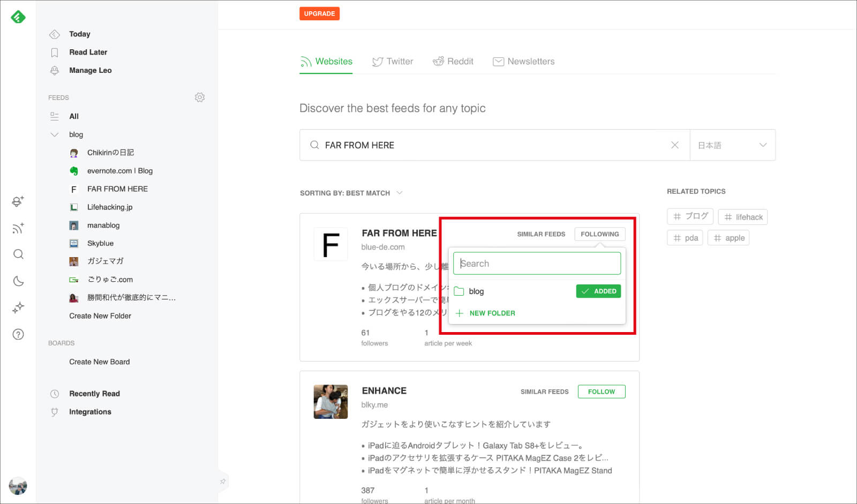Open manablog feed
The height and width of the screenshot is (504, 857).
tap(103, 225)
